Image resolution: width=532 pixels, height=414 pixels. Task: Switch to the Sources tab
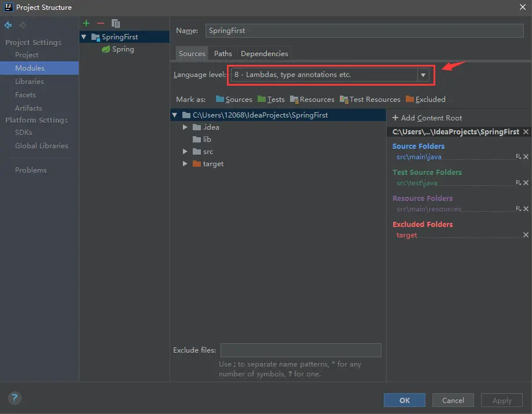click(x=192, y=54)
